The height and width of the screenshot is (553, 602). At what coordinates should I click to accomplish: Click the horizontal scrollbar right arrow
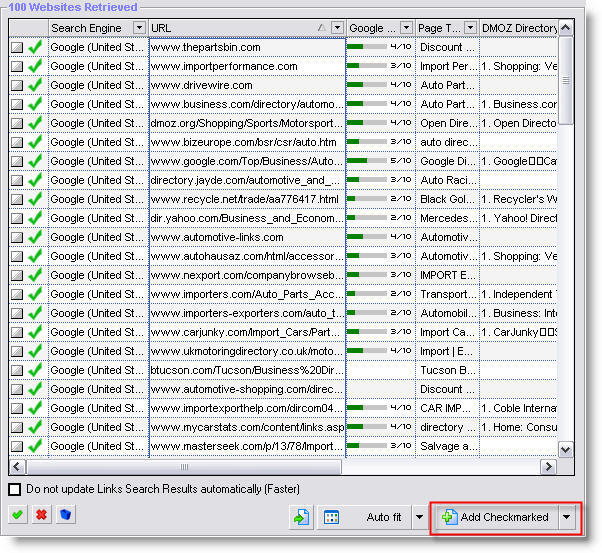tap(548, 467)
